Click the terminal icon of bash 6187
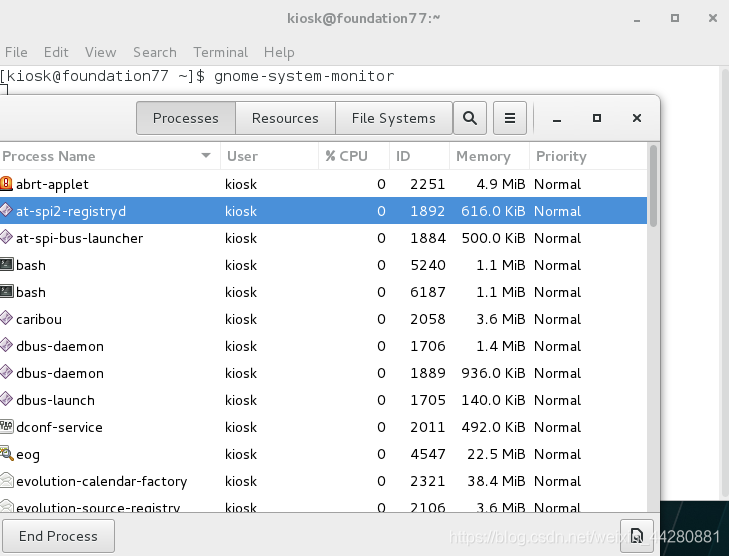 6,291
